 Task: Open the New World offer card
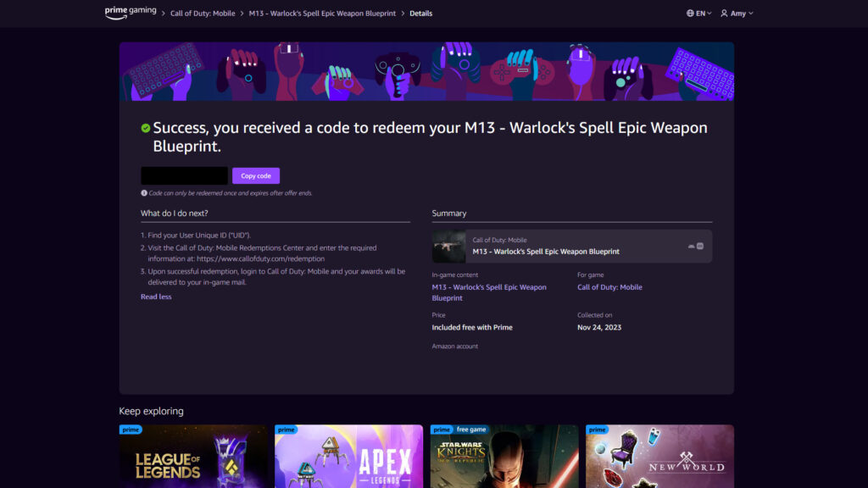click(659, 456)
